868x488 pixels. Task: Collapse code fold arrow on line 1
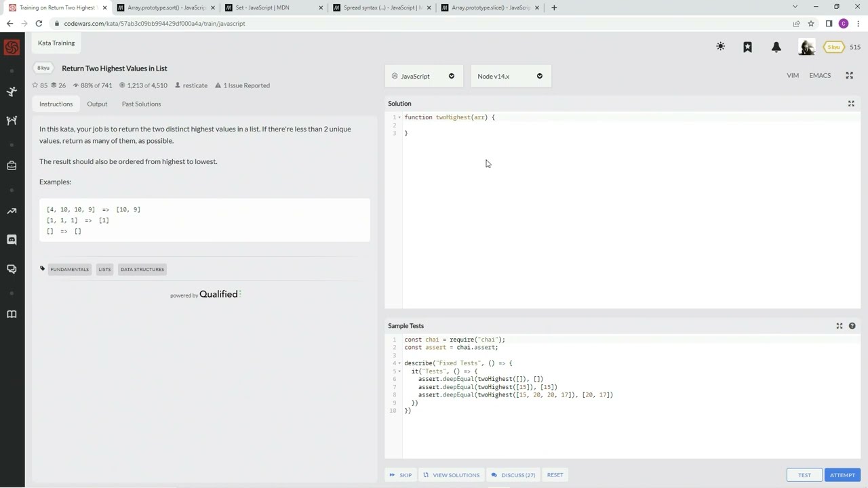coord(400,117)
